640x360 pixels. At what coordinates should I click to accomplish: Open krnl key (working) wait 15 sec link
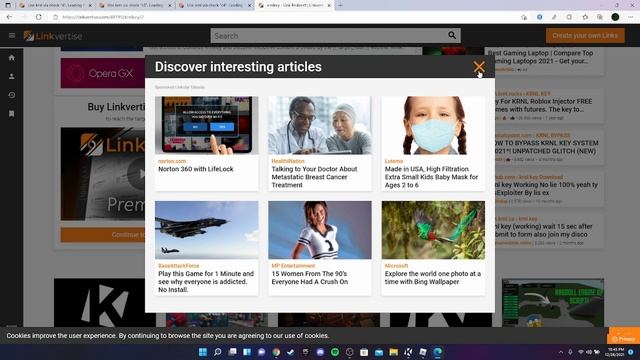(544, 230)
